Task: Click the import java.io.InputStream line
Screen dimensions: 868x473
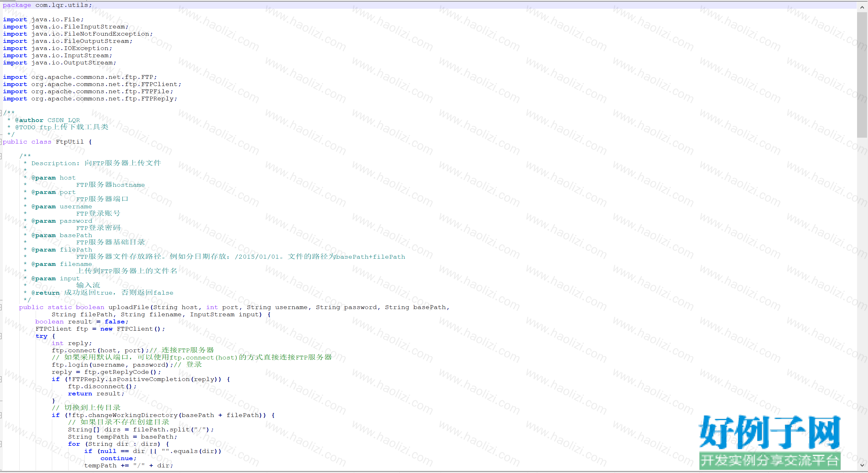Action: (58, 55)
